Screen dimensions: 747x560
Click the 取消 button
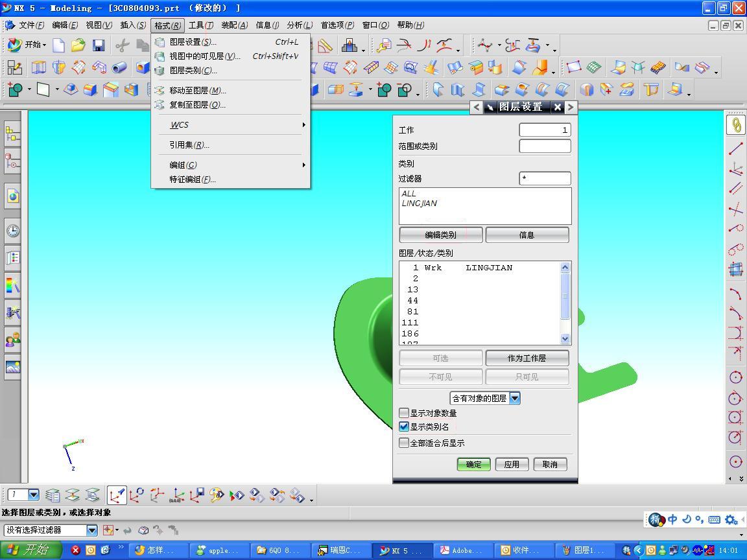[550, 464]
